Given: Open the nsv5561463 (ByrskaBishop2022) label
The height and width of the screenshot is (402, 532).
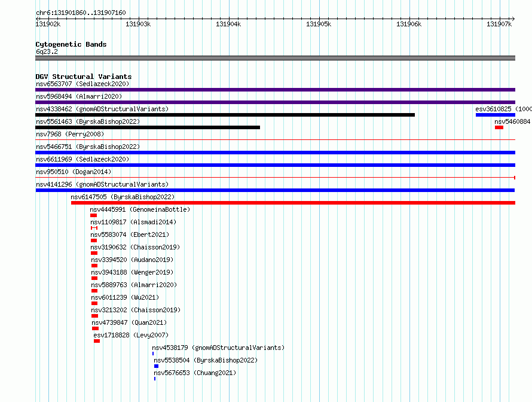Looking at the screenshot, I should pyautogui.click(x=88, y=121).
